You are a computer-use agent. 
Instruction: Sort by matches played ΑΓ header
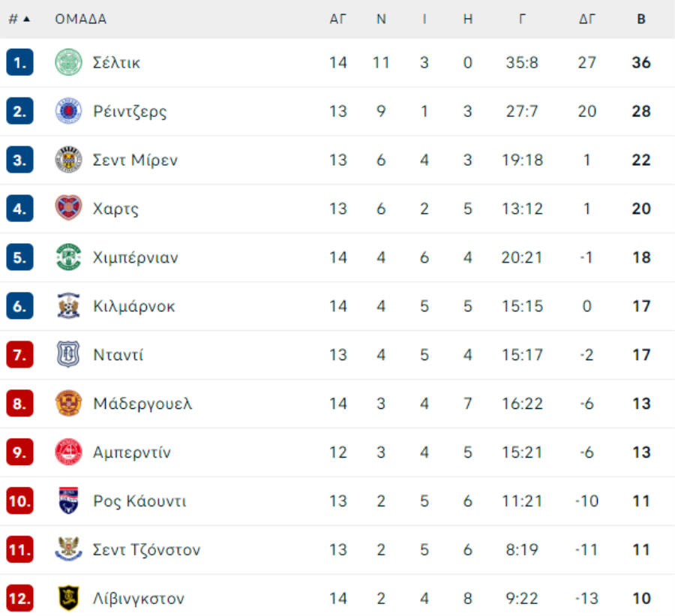point(338,20)
